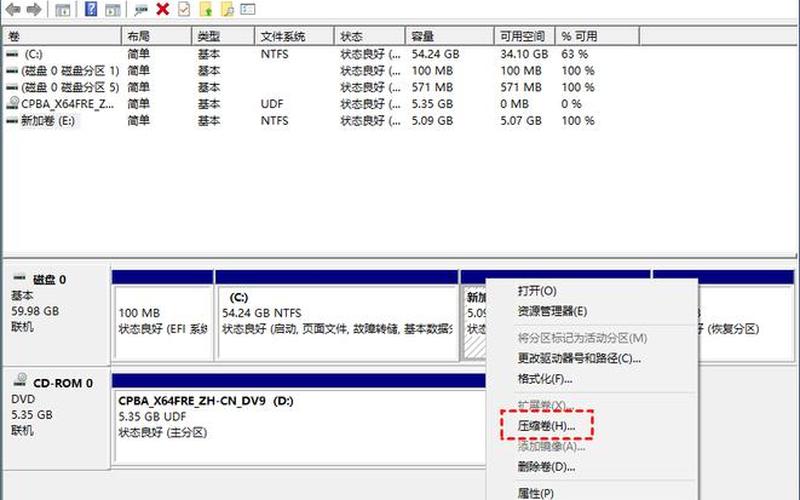Image resolution: width=800 pixels, height=500 pixels.
Task: Sort by the 容量 column header
Action: 449,36
